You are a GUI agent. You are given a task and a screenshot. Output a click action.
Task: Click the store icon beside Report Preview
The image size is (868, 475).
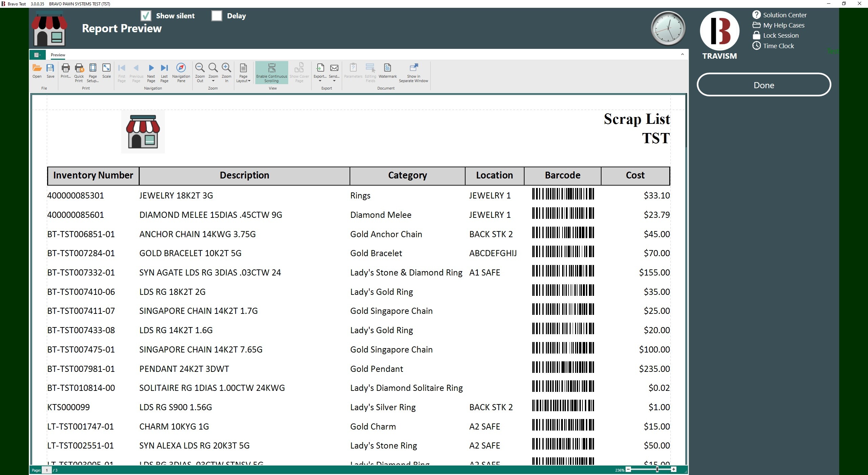click(50, 29)
